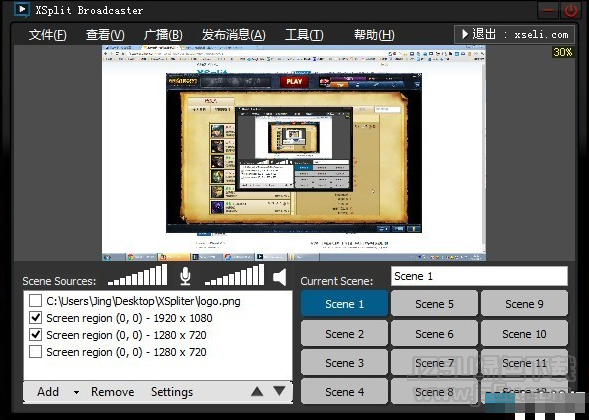The image size is (589, 420).
Task: Switch to Scene 2
Action: click(x=344, y=334)
